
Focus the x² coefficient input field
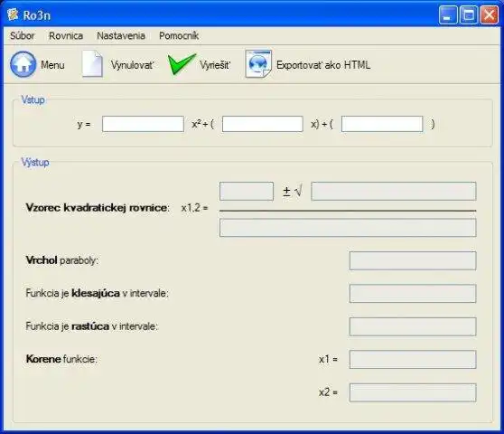[x=143, y=124]
